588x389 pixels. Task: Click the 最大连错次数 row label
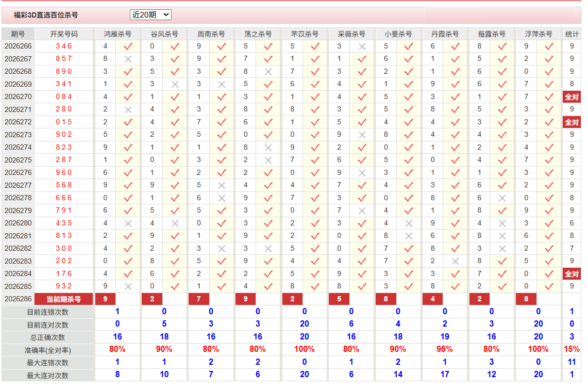coord(47,363)
